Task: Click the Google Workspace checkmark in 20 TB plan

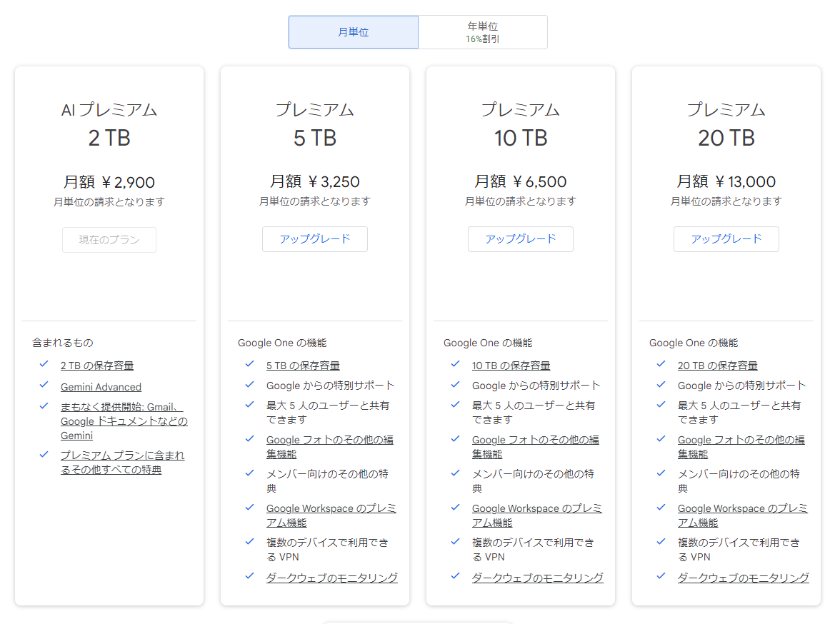Action: point(661,507)
